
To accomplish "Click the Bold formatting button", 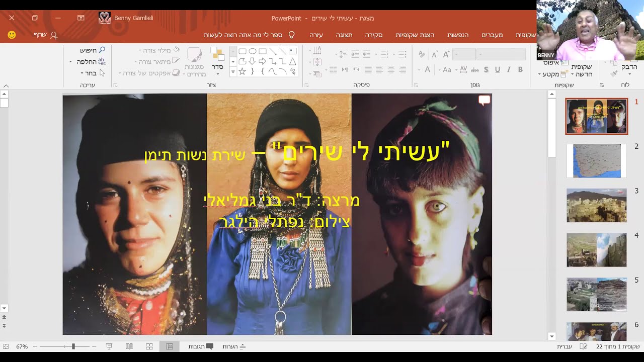I will 520,69.
